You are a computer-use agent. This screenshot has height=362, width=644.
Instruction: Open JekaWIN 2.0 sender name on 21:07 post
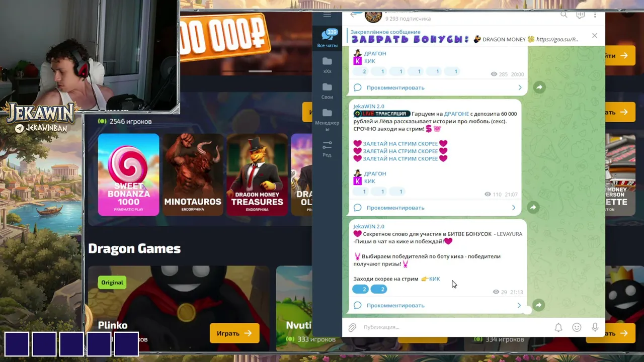tap(369, 106)
